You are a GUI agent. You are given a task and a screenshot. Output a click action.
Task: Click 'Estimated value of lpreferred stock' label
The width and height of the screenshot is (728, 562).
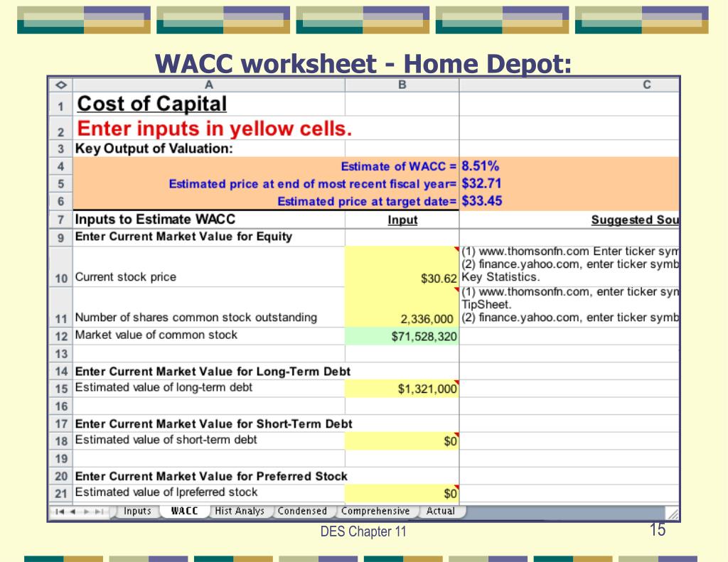166,492
